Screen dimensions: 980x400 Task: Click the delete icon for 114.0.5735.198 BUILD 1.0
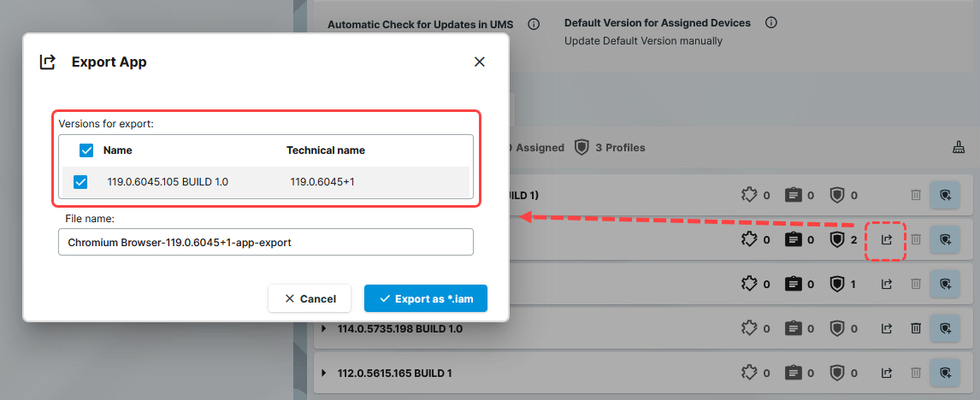[x=915, y=328]
